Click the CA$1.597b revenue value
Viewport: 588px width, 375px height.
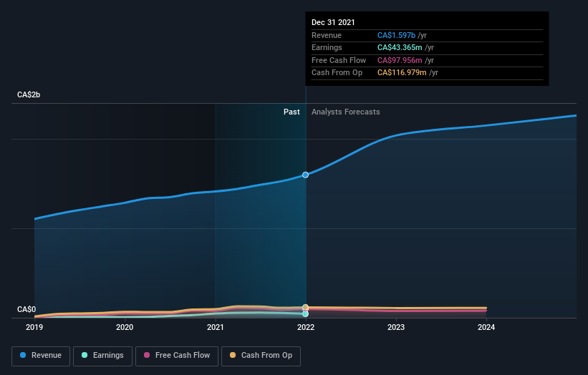[x=396, y=35]
